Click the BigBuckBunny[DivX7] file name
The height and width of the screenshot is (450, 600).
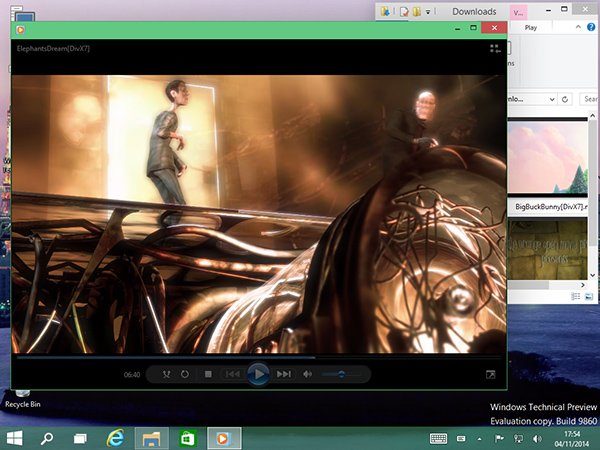point(551,207)
